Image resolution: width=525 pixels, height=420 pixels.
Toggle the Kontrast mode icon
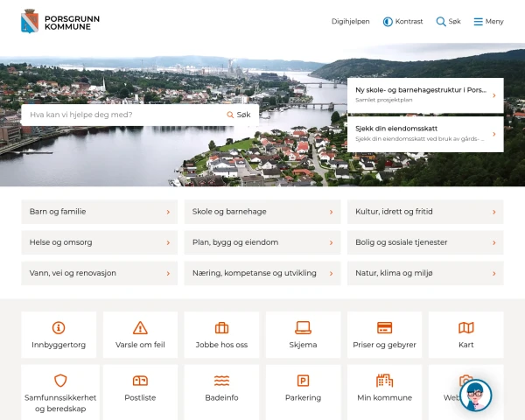point(388,22)
